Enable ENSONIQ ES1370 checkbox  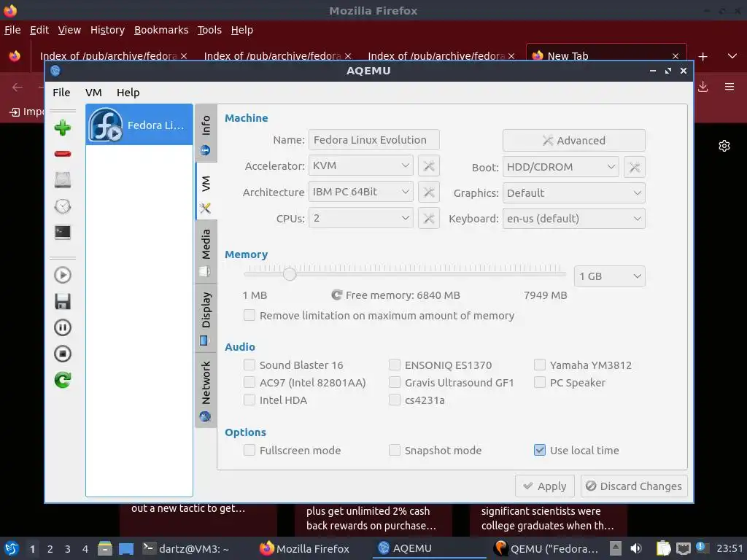coord(395,365)
